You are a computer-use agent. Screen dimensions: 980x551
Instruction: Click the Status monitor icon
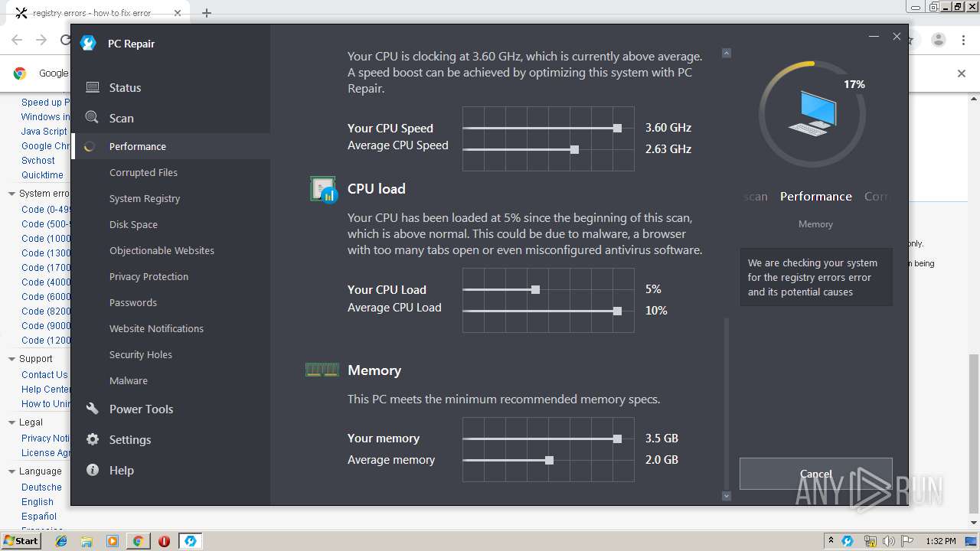click(92, 87)
